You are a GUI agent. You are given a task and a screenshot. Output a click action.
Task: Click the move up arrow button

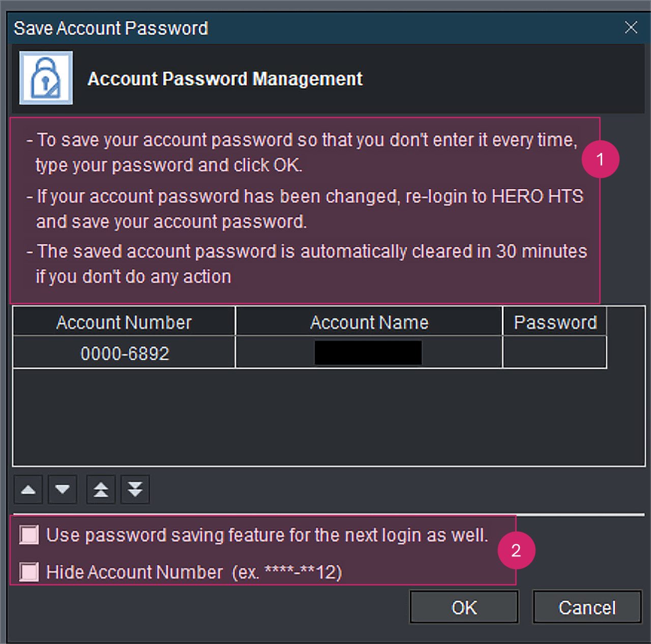(28, 489)
